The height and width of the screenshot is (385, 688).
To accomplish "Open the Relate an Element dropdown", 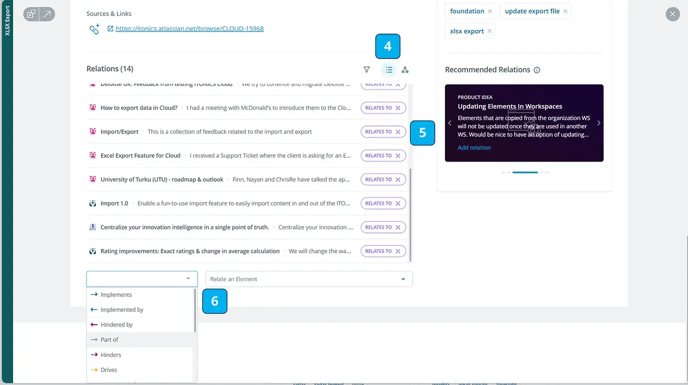I will [x=309, y=279].
